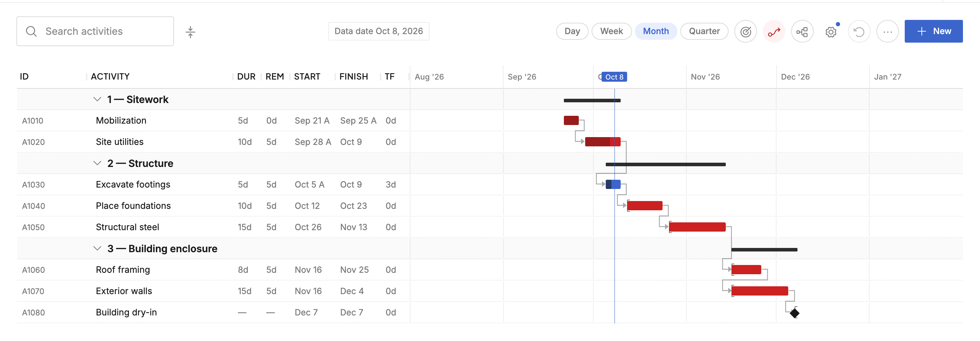
Task: Toggle the critical path icon
Action: (x=774, y=31)
